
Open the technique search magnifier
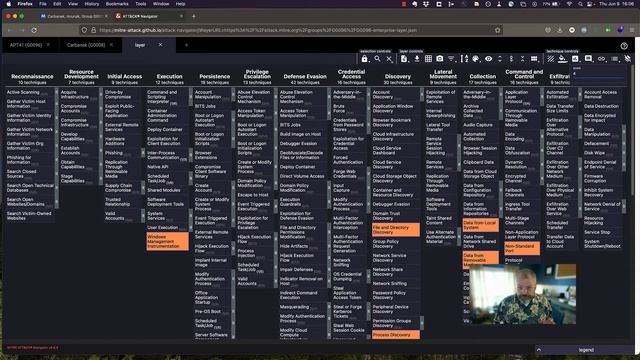pos(378,59)
